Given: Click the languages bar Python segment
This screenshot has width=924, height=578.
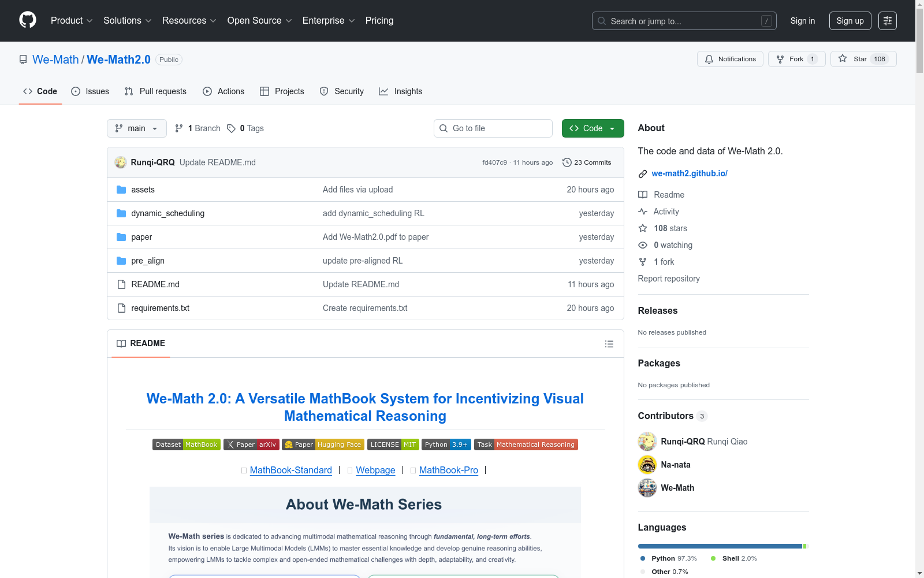Looking at the screenshot, I should tap(720, 546).
